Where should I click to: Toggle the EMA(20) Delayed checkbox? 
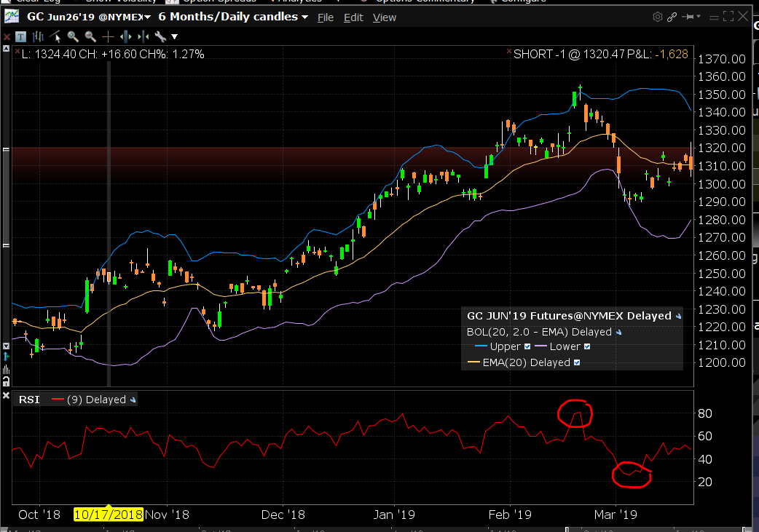[577, 362]
